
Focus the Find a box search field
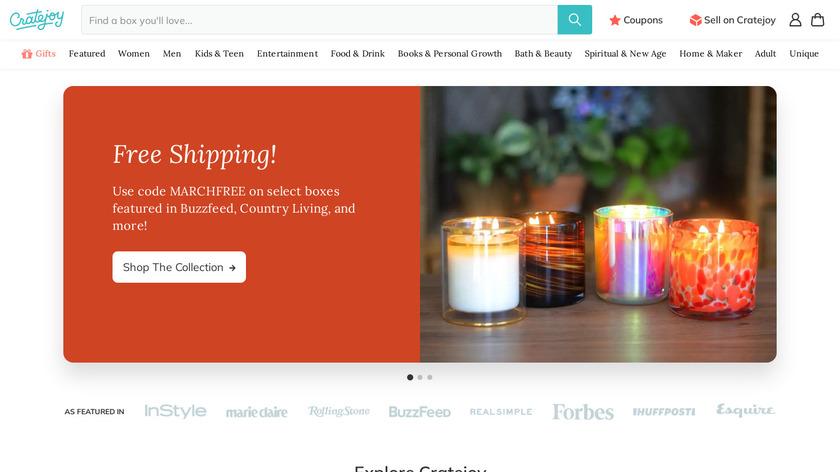pyautogui.click(x=319, y=20)
